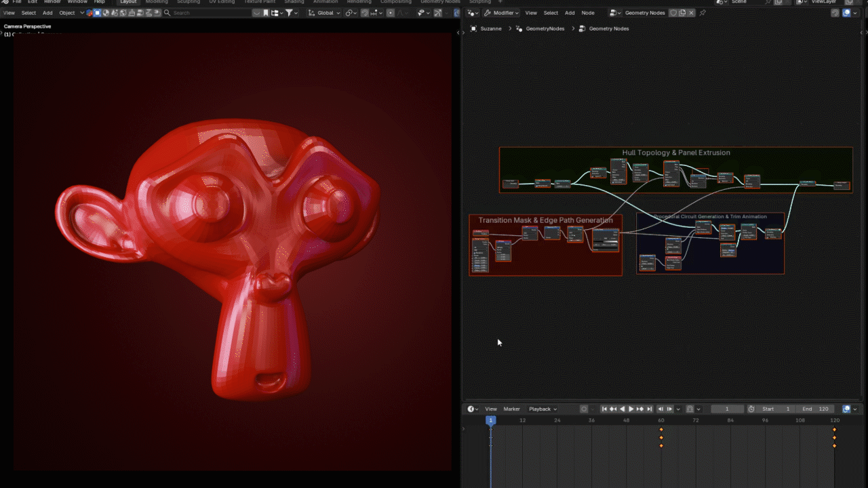Click the Start frame field
This screenshot has height=488, width=868.
tap(776, 409)
